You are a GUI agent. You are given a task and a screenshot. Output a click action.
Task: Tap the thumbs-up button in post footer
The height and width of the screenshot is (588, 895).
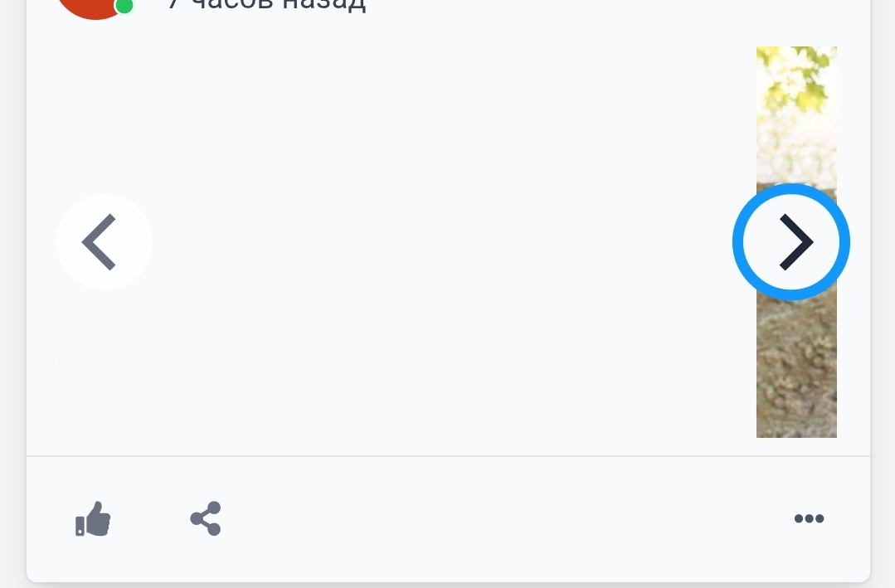(93, 519)
